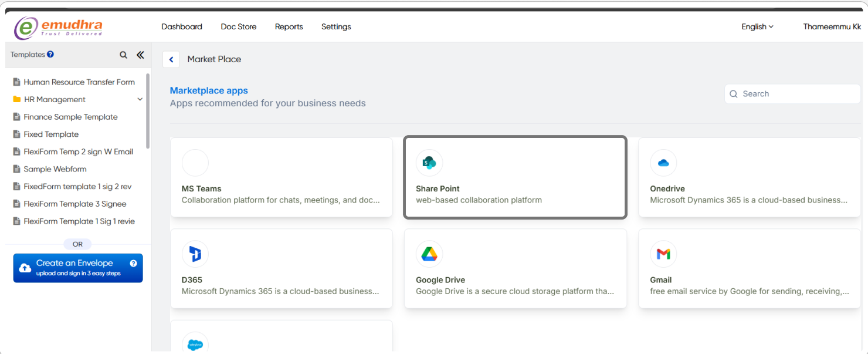Click the Templates help question mark icon
The image size is (868, 354).
[x=50, y=54]
